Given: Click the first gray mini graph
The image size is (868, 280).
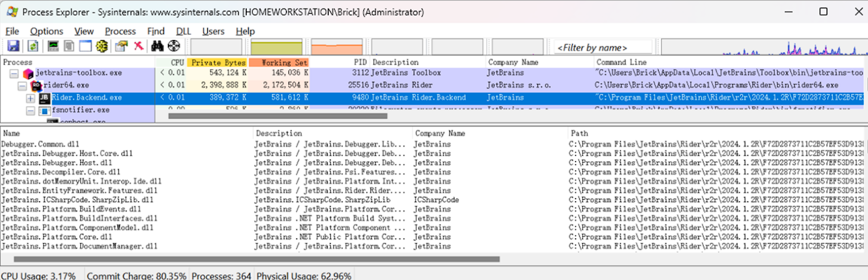Looking at the screenshot, I should point(216,47).
